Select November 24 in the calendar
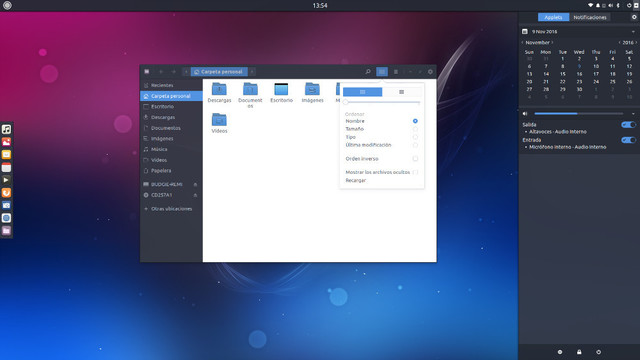The height and width of the screenshot is (360, 640). point(596,82)
